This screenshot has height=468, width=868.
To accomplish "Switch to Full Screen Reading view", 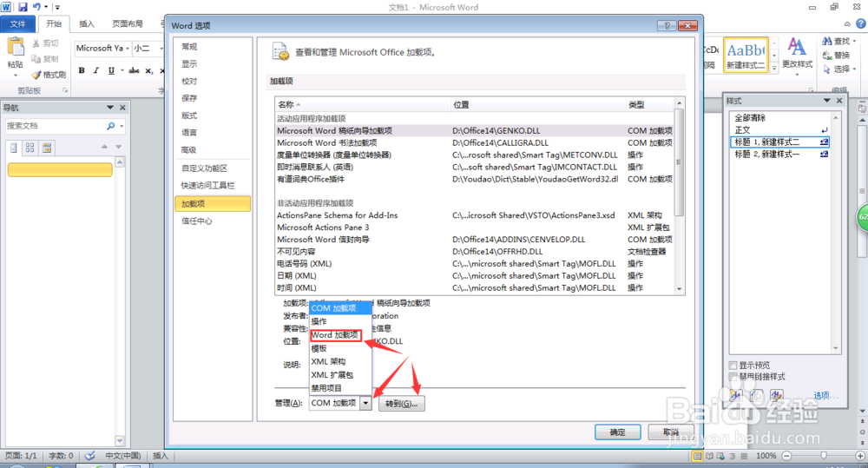I will point(709,456).
